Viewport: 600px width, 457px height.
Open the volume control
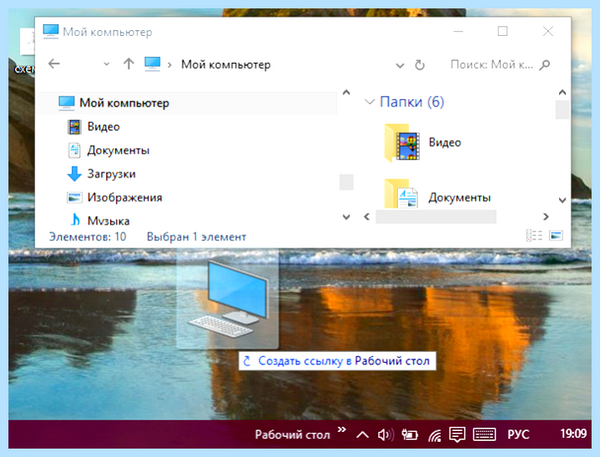pyautogui.click(x=386, y=434)
